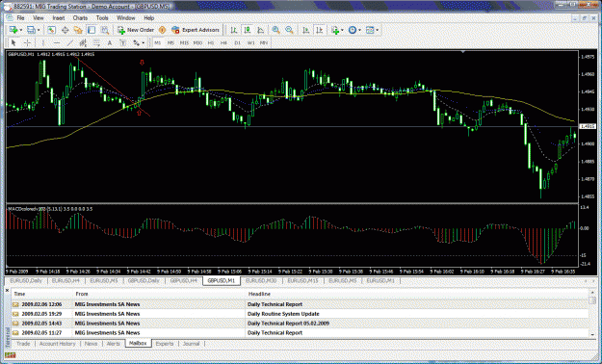Viewport: 602px width, 364px height.
Task: Open the Trade tab in Terminal
Action: 23,344
